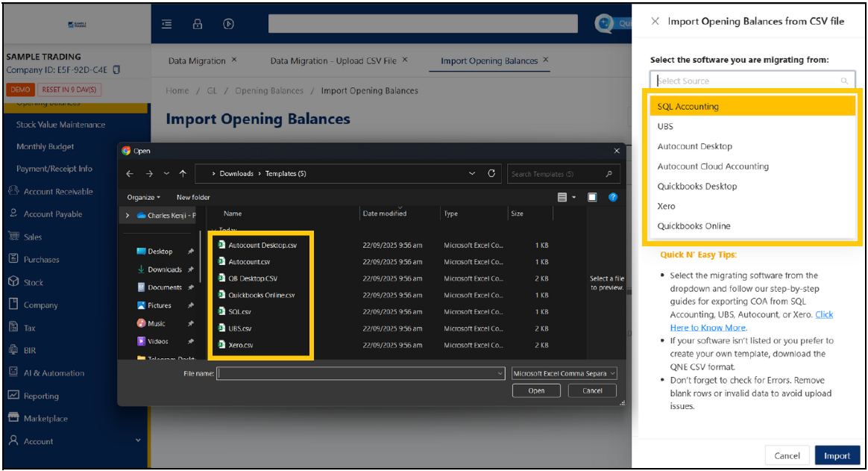Toggle the preview pane icon

592,197
